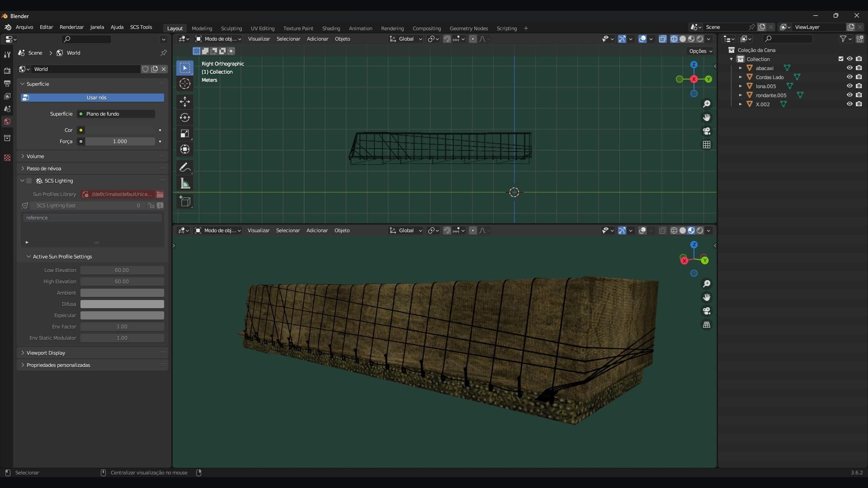The image size is (868, 488).
Task: Switch top viewport to wireframe shading
Action: [x=674, y=39]
